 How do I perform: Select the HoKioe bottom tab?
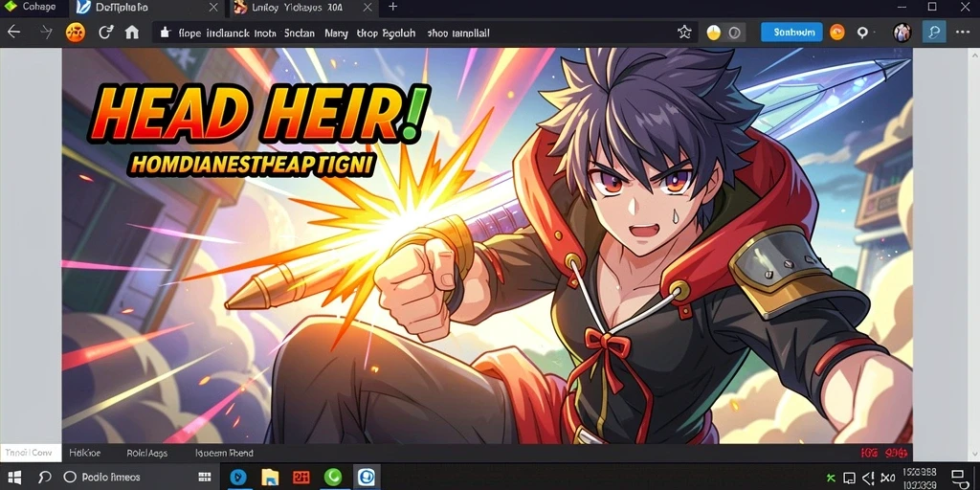pyautogui.click(x=85, y=453)
